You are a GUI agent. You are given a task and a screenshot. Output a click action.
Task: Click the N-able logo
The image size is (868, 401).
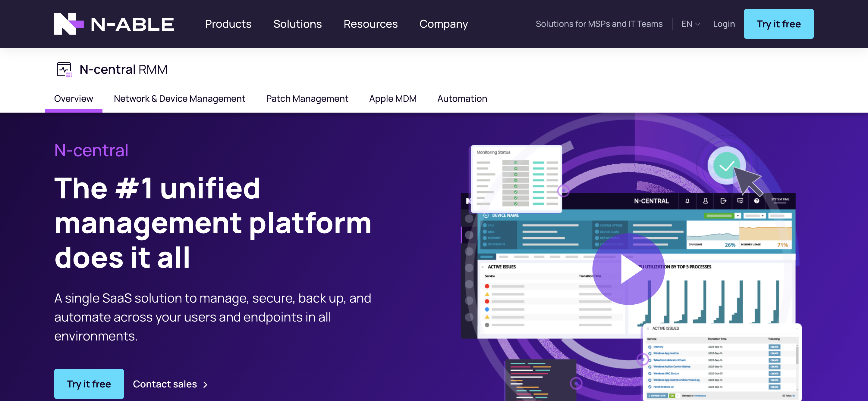click(114, 24)
